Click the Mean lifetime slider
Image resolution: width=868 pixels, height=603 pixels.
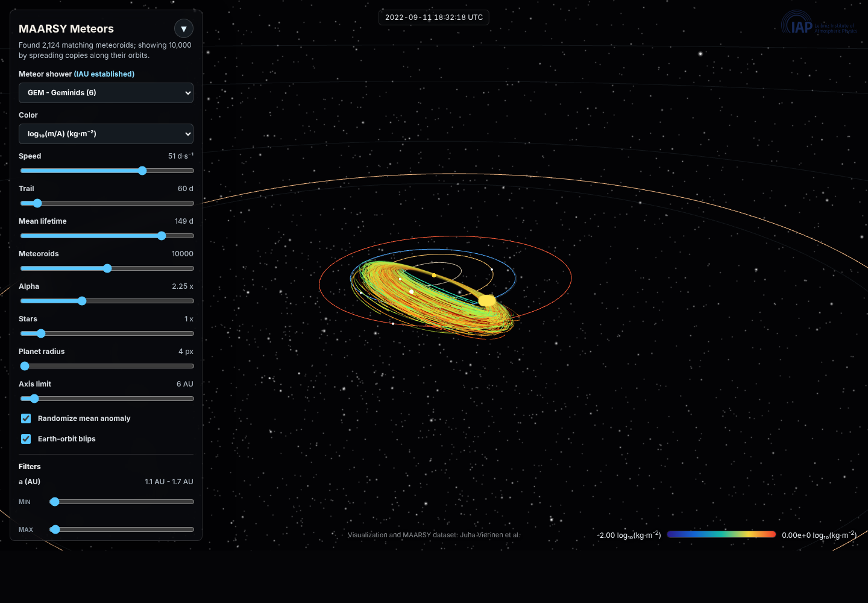click(107, 236)
